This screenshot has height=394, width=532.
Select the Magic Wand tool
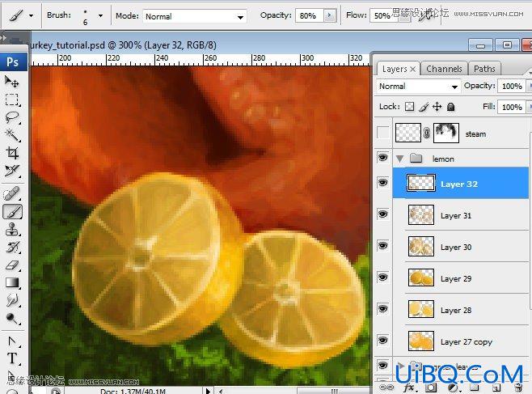pyautogui.click(x=12, y=135)
